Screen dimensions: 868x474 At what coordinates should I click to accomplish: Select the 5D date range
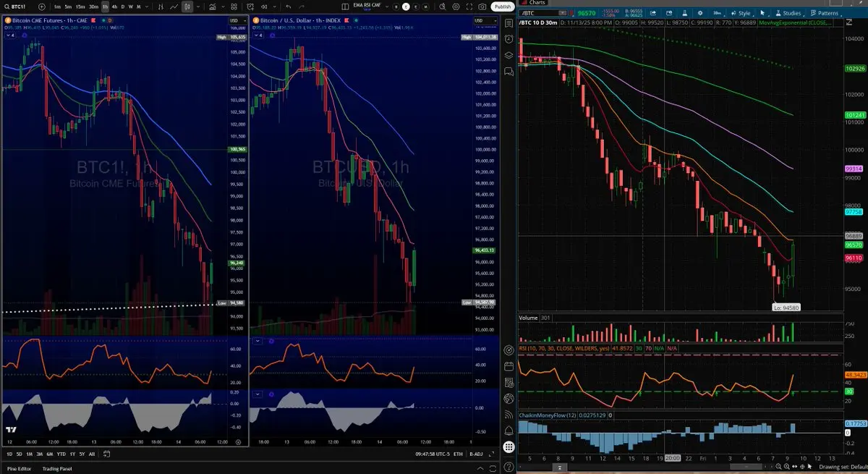(x=19, y=454)
